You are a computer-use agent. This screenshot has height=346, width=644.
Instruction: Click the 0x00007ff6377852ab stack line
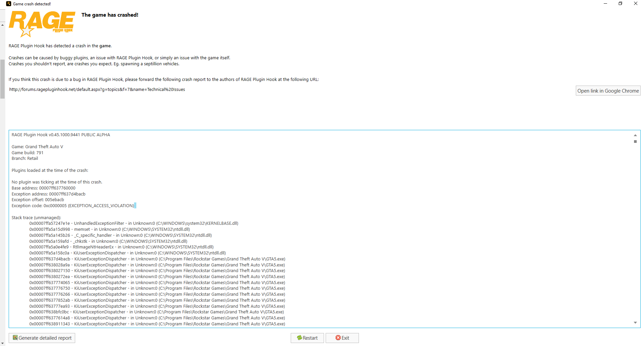[x=157, y=300]
